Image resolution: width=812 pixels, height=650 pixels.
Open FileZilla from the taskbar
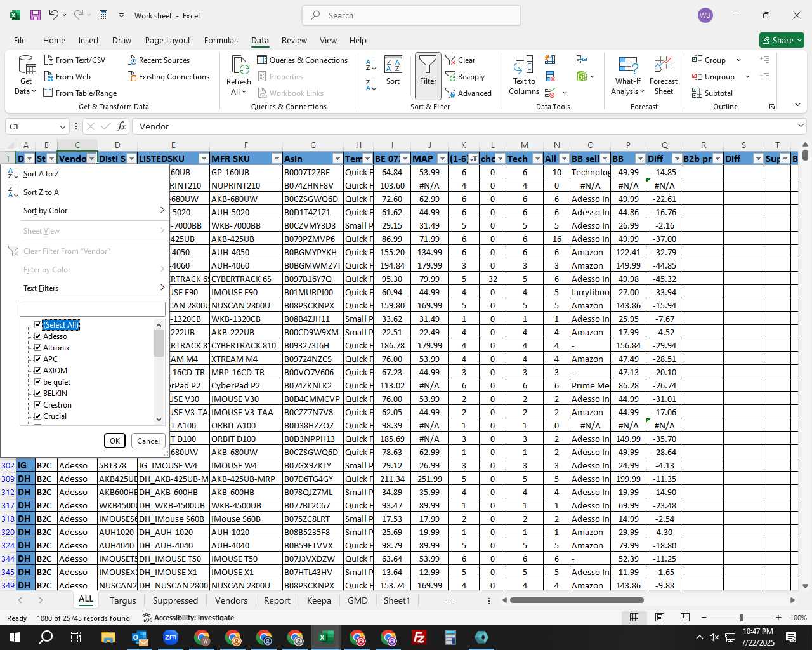coord(419,637)
